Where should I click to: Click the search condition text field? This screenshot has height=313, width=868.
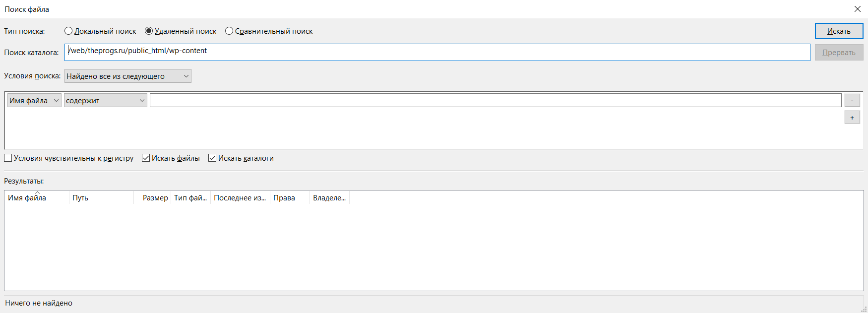[x=495, y=100]
